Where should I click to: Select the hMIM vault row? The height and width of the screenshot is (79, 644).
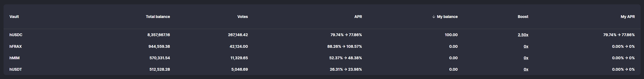coord(15,58)
